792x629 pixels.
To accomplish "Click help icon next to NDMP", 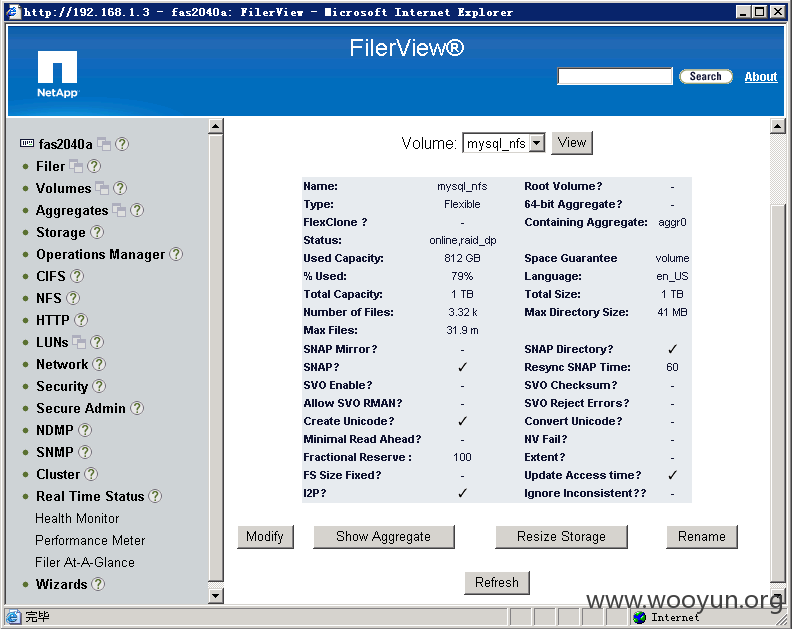I will tap(85, 430).
